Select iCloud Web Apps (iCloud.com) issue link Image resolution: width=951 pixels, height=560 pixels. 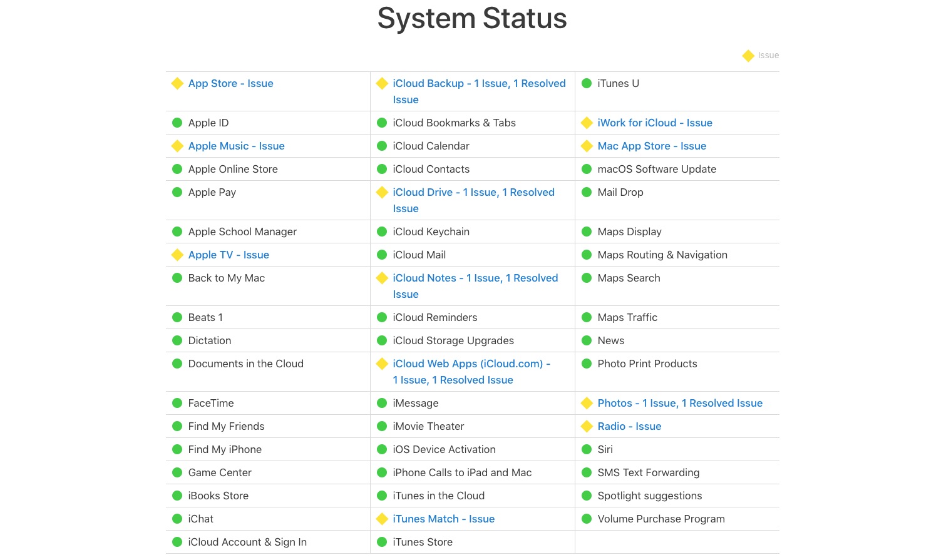(x=471, y=364)
